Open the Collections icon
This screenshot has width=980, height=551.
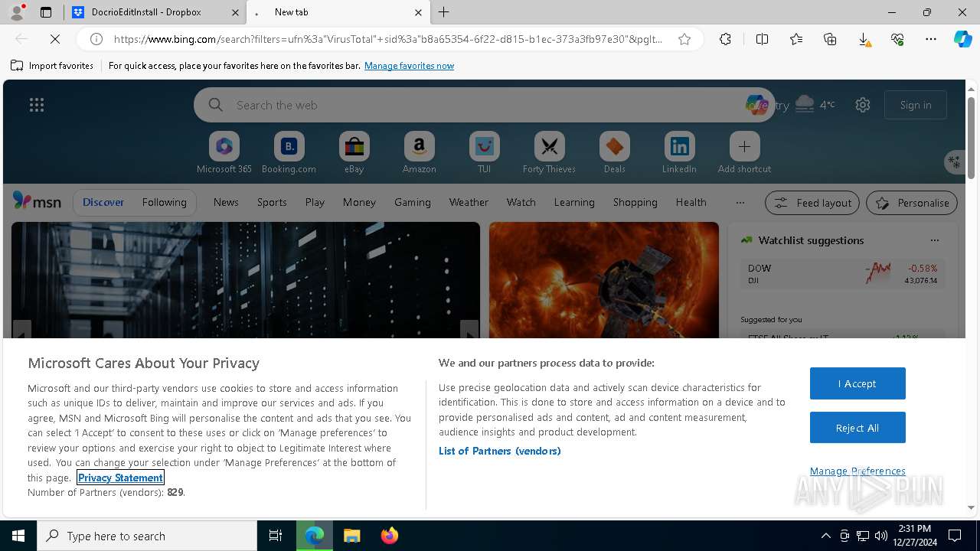[830, 39]
